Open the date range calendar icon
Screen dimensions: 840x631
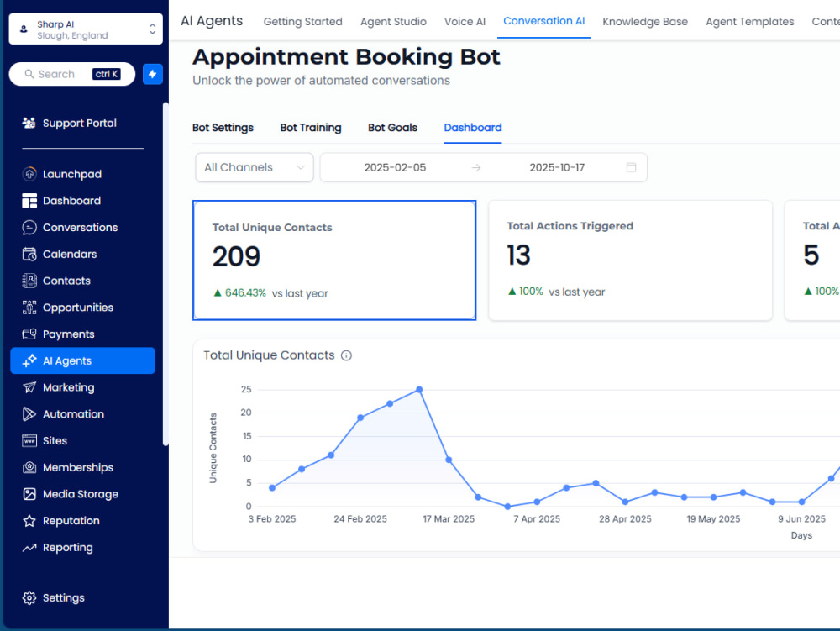click(631, 167)
